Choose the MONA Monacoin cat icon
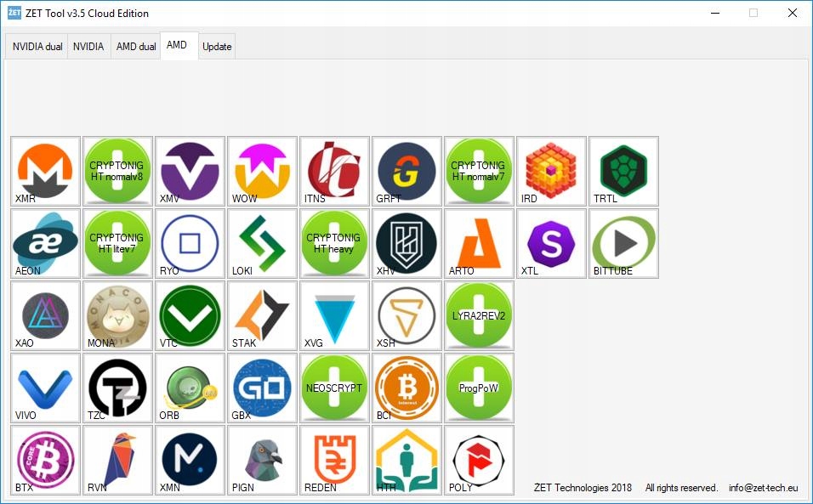This screenshot has height=504, width=813. click(117, 316)
